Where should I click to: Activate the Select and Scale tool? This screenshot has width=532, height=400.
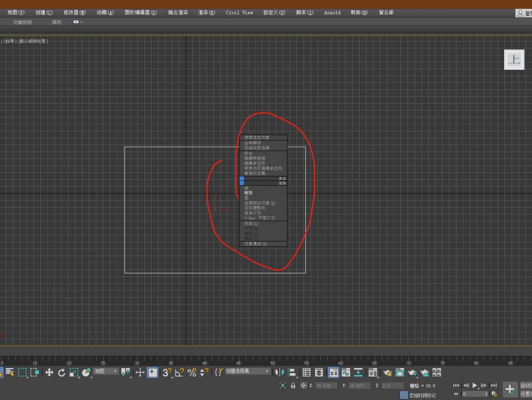coord(73,372)
